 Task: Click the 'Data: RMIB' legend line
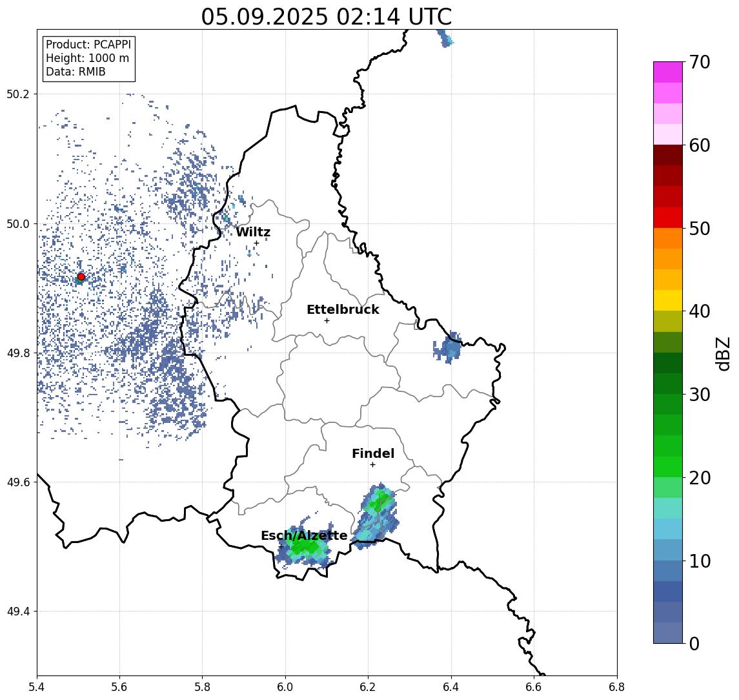point(76,72)
